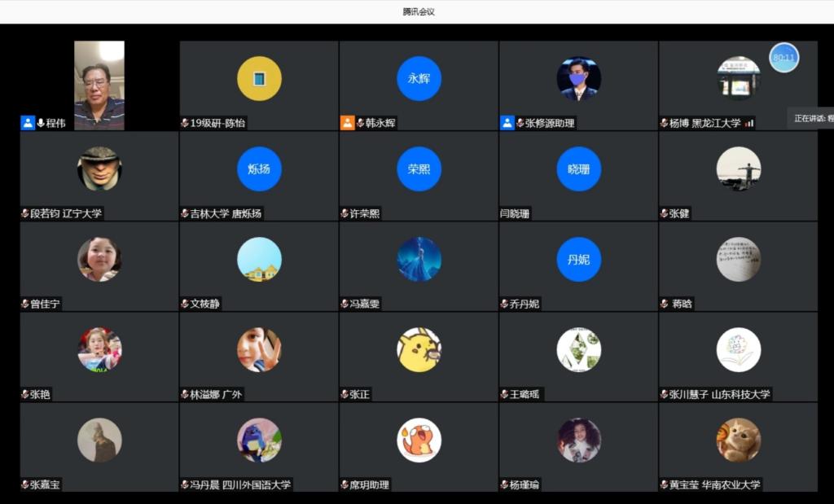Click the muted mic icon beside 黄宝莹 华南农业大学

665,484
